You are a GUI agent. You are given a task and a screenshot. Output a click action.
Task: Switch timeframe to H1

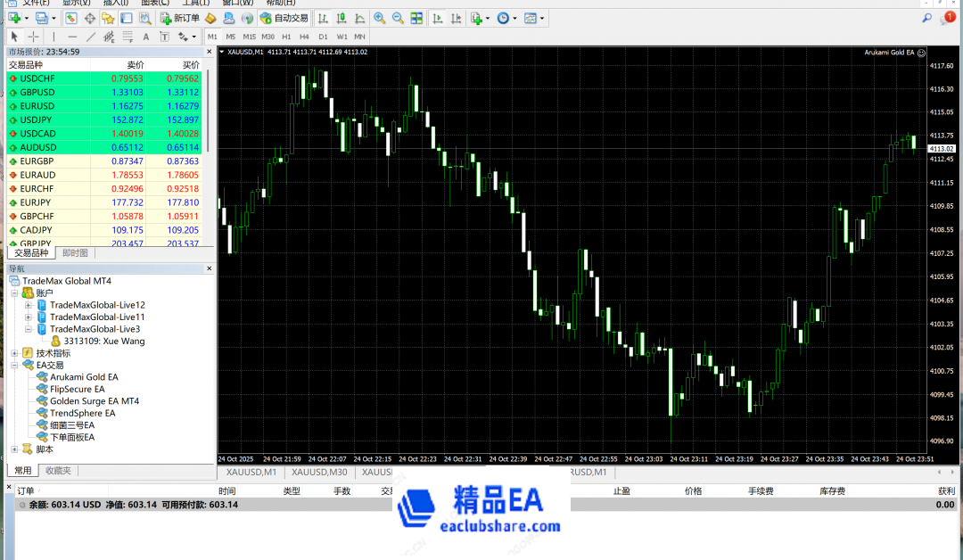click(286, 37)
